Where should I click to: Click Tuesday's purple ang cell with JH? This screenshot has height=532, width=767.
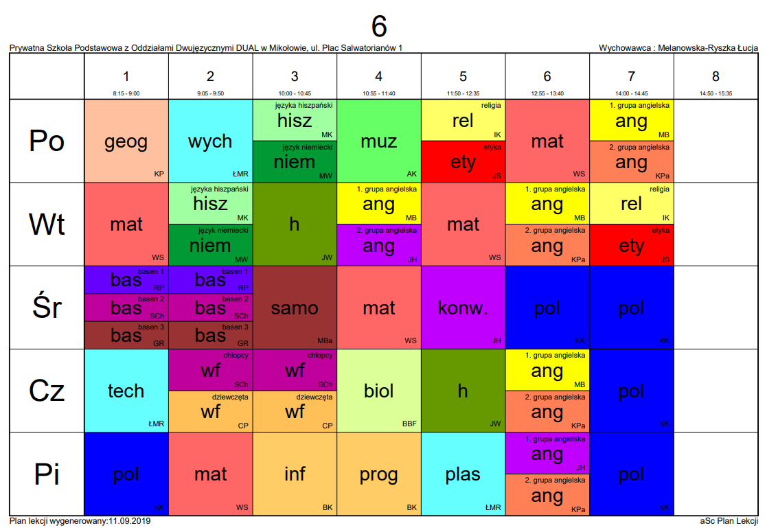tap(378, 245)
